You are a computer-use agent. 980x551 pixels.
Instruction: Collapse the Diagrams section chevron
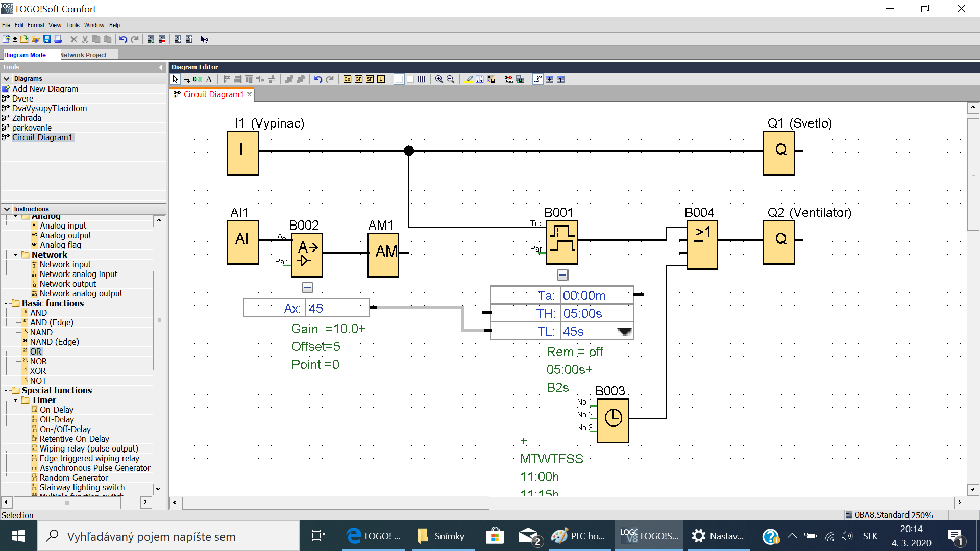click(x=7, y=79)
